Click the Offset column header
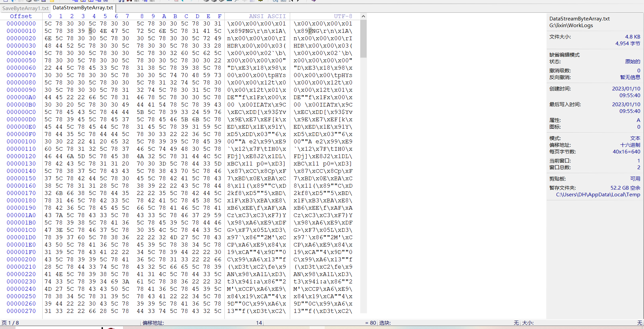 pos(21,16)
